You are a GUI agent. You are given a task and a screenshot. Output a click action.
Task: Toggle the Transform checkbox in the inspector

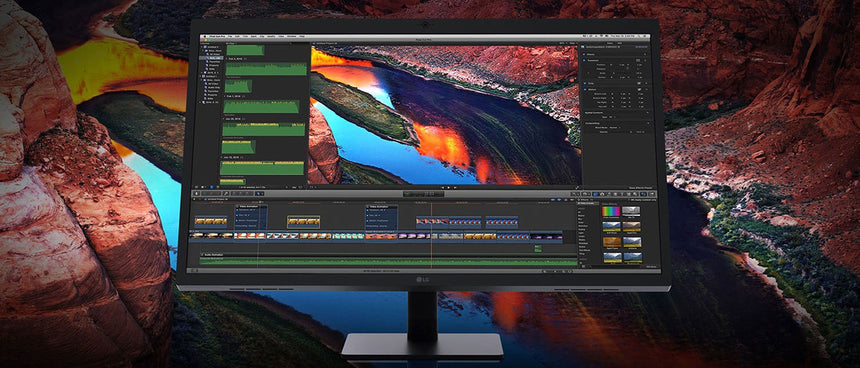point(584,60)
